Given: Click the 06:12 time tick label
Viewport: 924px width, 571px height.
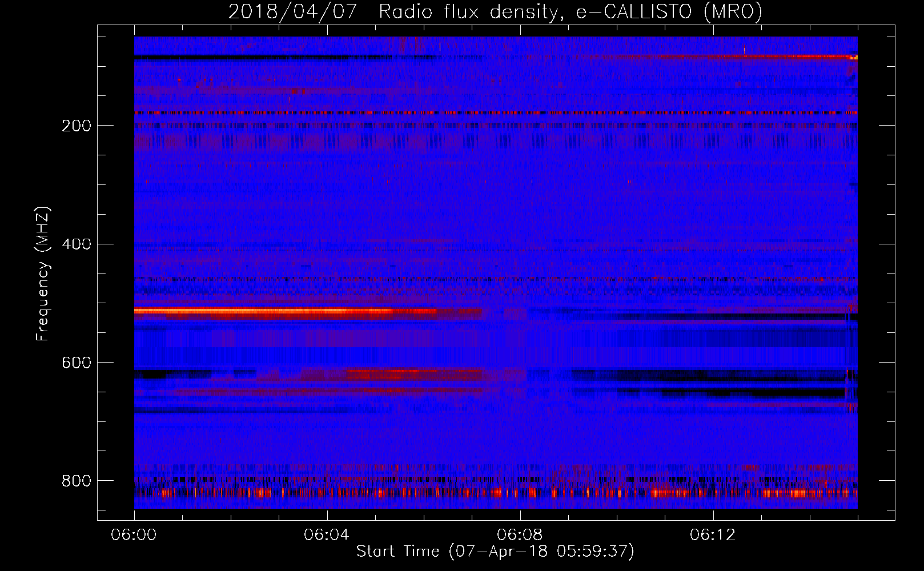Looking at the screenshot, I should click(x=713, y=535).
